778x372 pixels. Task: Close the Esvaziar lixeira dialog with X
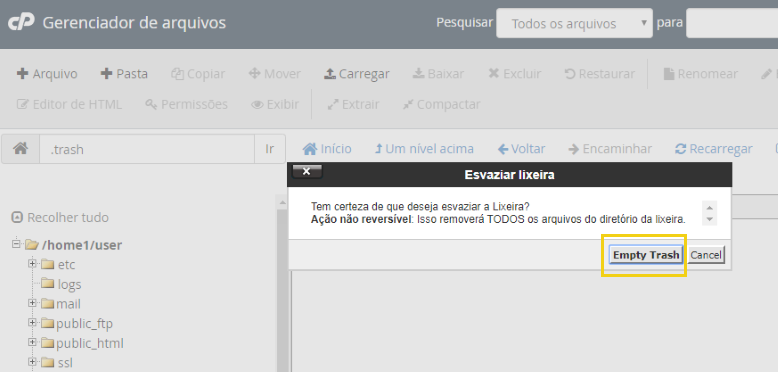307,172
